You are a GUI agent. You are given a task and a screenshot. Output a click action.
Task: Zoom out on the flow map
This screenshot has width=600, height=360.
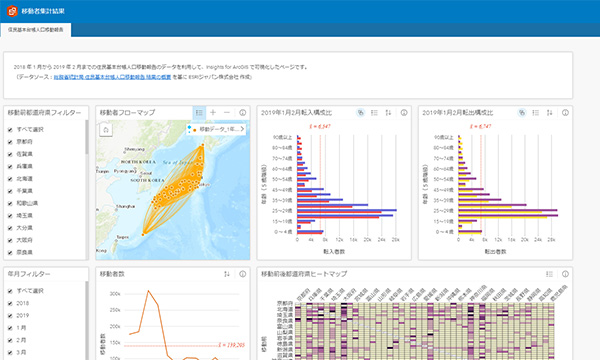[227, 112]
